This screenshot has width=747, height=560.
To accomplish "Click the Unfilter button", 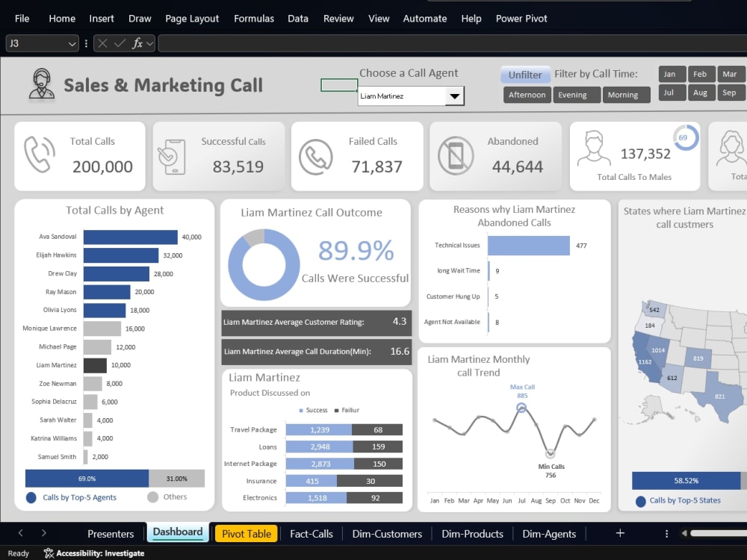I will [525, 75].
